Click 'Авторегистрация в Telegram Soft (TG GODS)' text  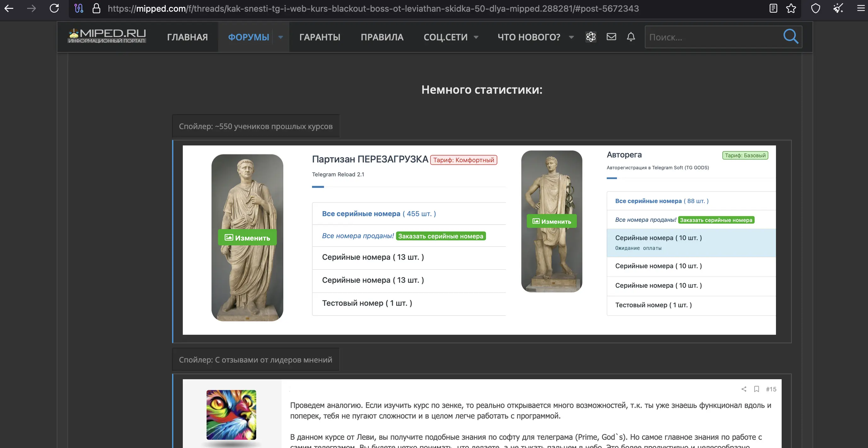(x=658, y=168)
